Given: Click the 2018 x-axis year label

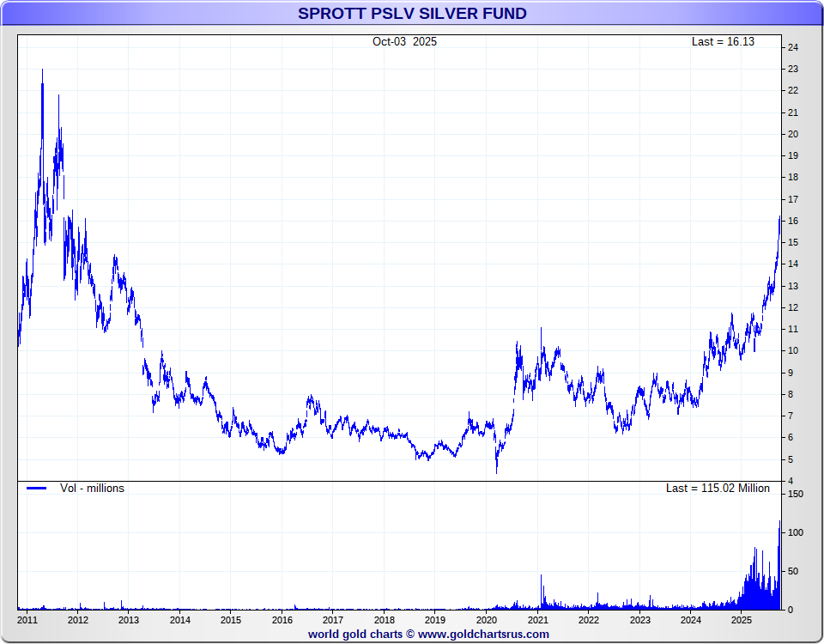Looking at the screenshot, I should tap(385, 620).
